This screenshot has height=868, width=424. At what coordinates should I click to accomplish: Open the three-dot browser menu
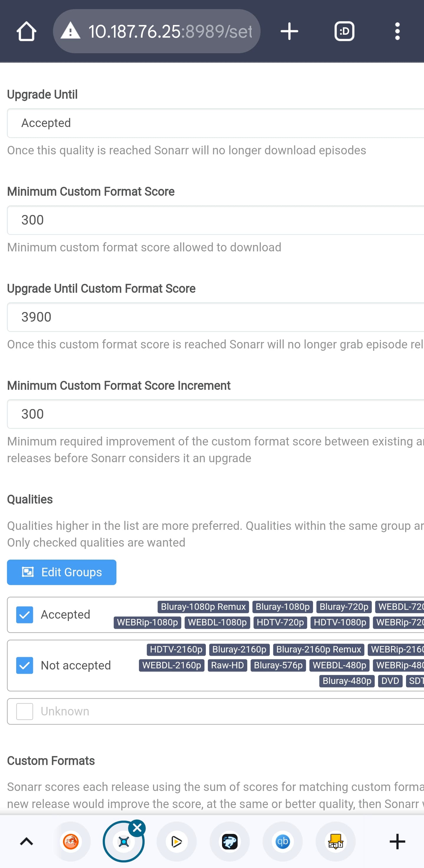(x=397, y=31)
